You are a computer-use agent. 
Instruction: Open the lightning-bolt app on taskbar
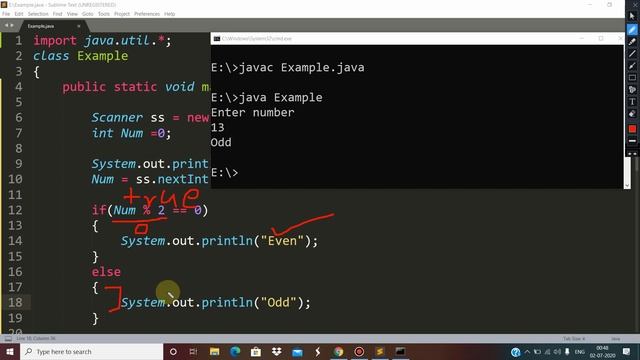click(x=318, y=351)
